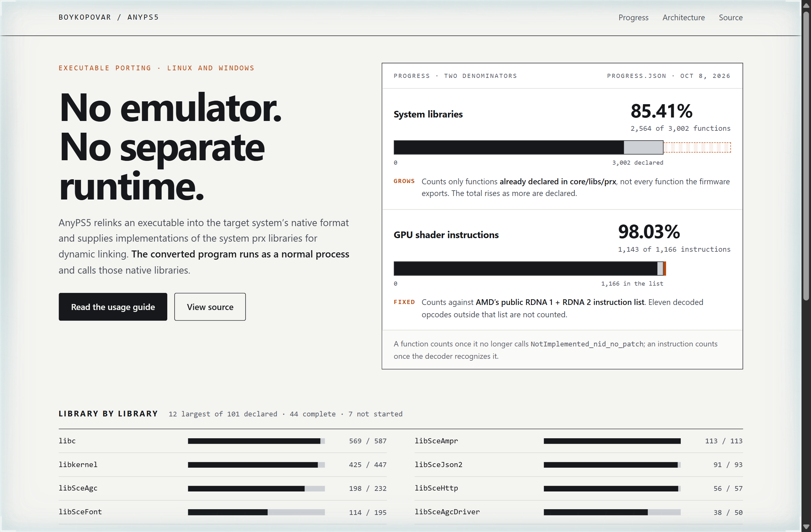Image resolution: width=811 pixels, height=532 pixels.
Task: Click the '3,002 declared' axis label
Action: tap(638, 162)
